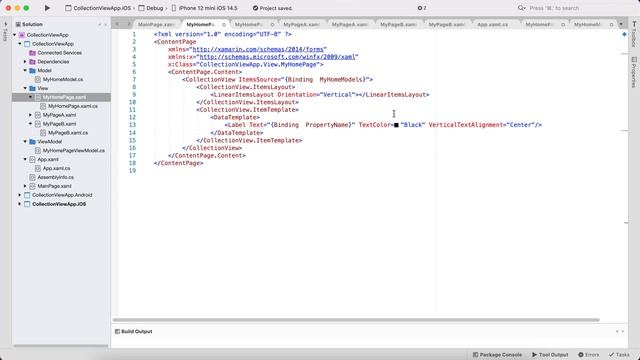
Task: Expand the CollectionViewApp.iOS project
Action: (x=20, y=204)
